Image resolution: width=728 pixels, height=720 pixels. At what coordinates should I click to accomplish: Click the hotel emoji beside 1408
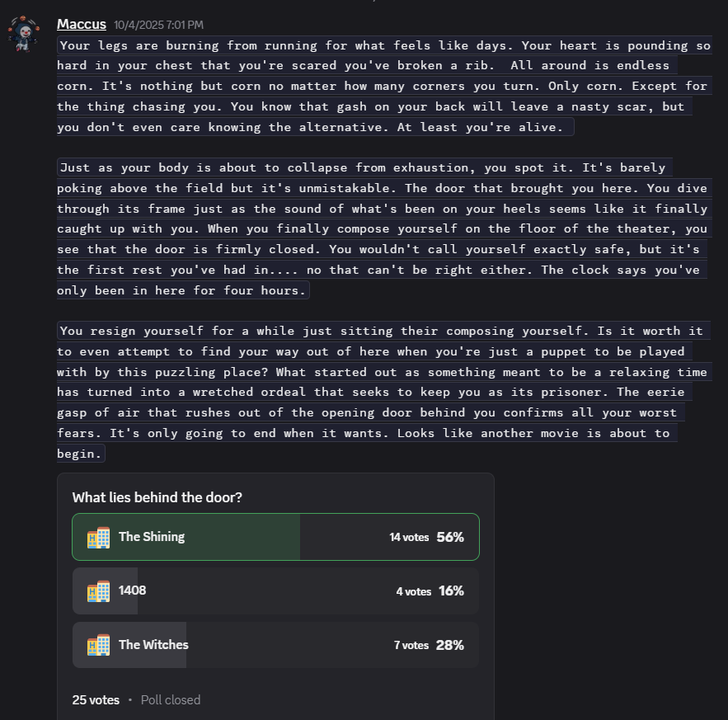point(98,591)
